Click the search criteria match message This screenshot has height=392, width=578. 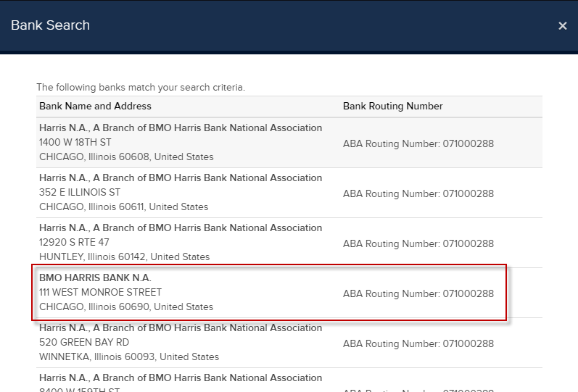pyautogui.click(x=141, y=88)
